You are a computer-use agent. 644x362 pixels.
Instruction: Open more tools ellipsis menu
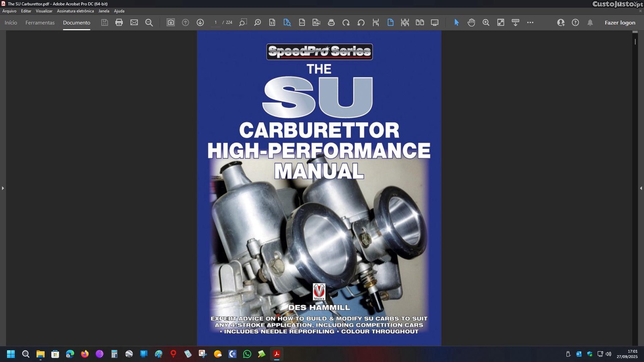point(530,22)
